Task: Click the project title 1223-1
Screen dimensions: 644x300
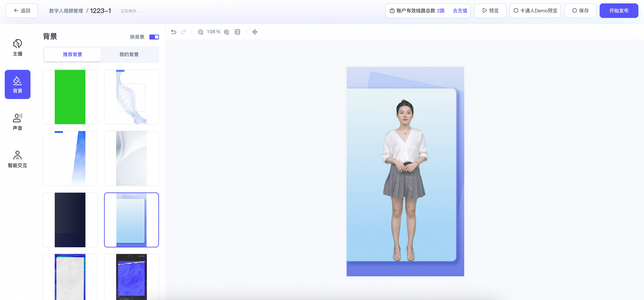Action: 100,11
